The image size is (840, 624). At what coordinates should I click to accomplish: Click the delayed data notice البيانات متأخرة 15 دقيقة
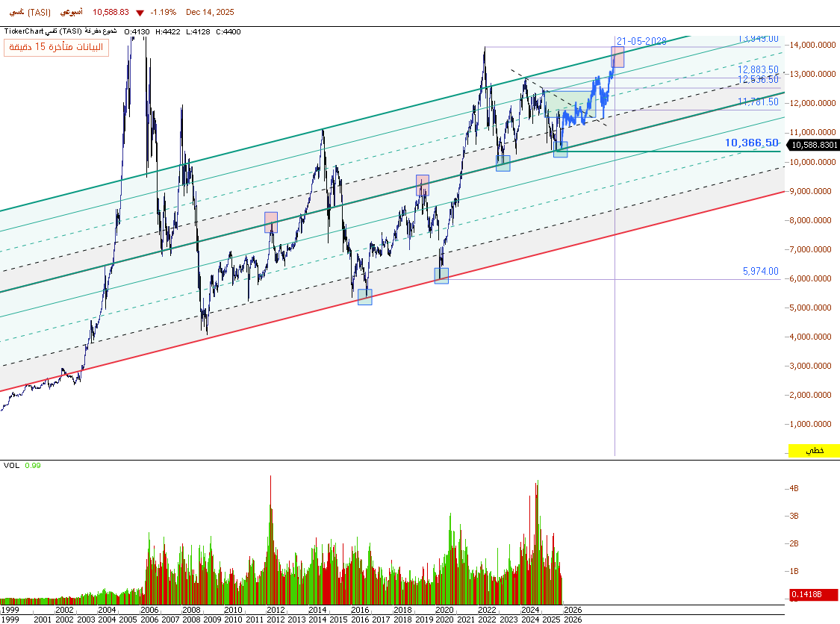(x=56, y=47)
